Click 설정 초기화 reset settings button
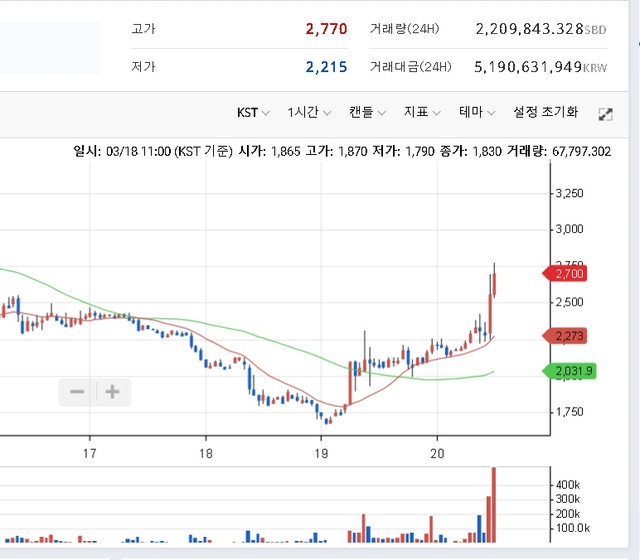This screenshot has width=640, height=560. click(545, 112)
